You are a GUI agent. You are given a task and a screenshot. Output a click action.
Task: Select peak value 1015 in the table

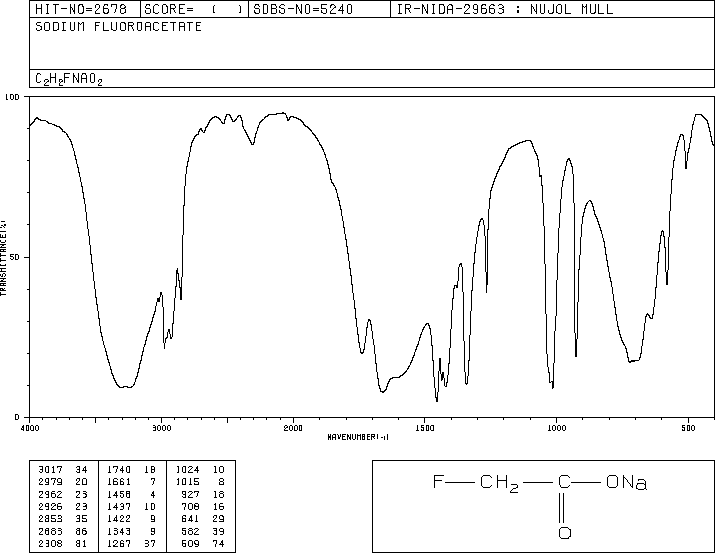click(187, 482)
